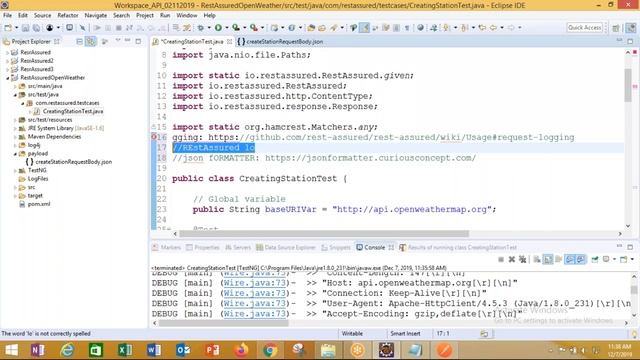The image size is (640, 360).
Task: Open the File menu
Action: 7,15
